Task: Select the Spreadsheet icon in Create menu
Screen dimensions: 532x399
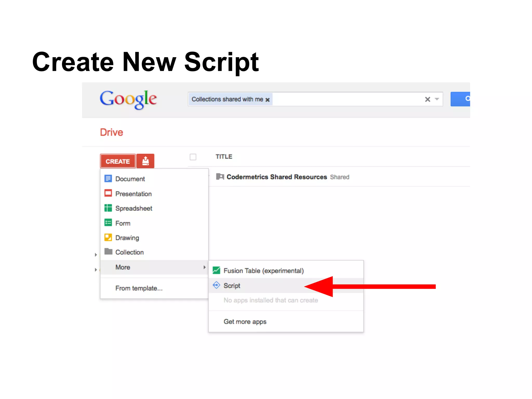Action: click(x=108, y=208)
